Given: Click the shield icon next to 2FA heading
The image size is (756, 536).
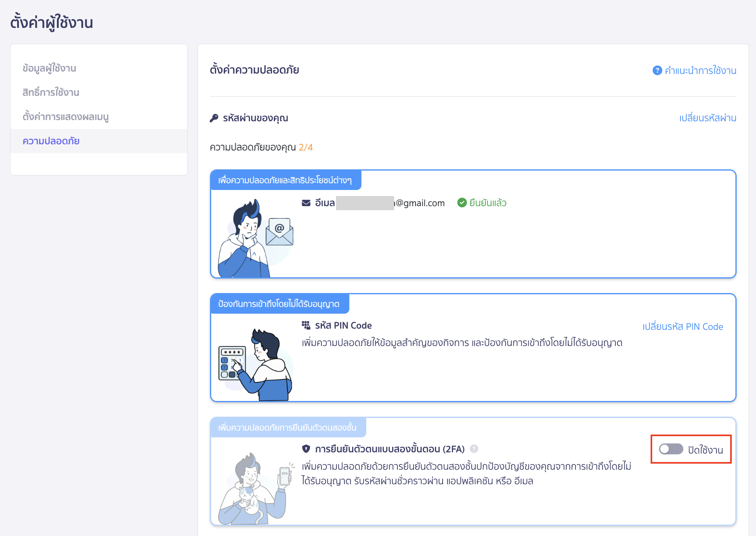Looking at the screenshot, I should click(307, 449).
